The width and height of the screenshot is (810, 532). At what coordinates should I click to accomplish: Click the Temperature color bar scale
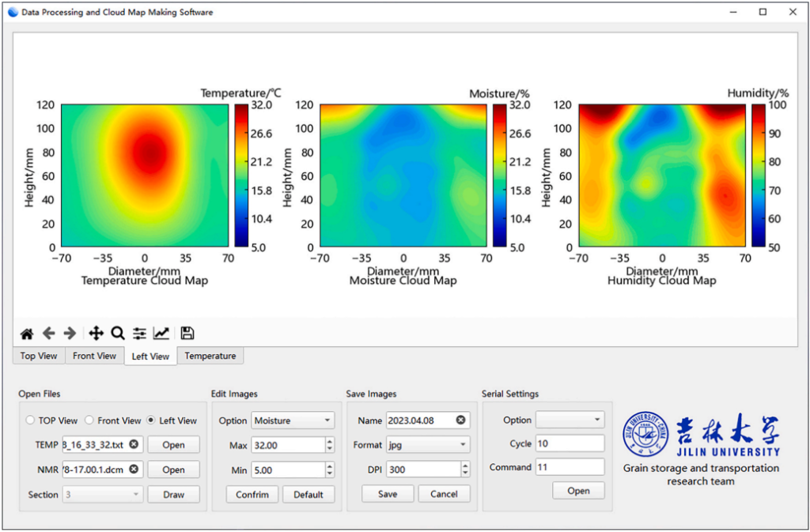click(x=242, y=175)
